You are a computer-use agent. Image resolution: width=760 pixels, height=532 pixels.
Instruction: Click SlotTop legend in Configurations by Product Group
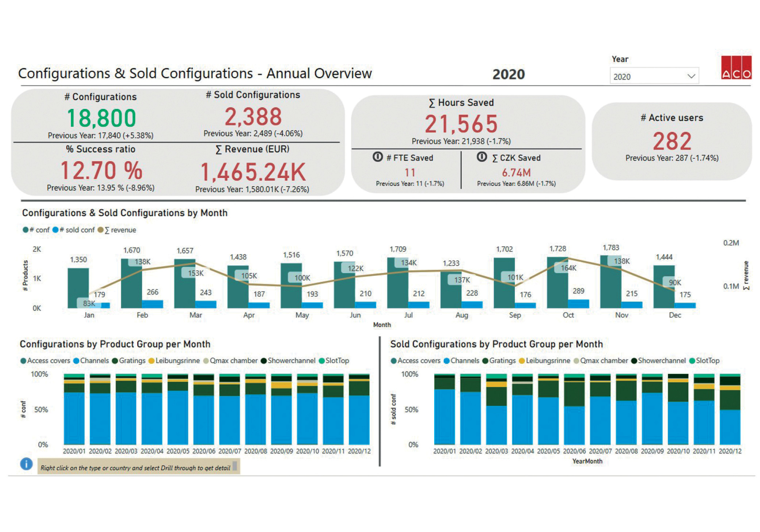click(x=334, y=361)
